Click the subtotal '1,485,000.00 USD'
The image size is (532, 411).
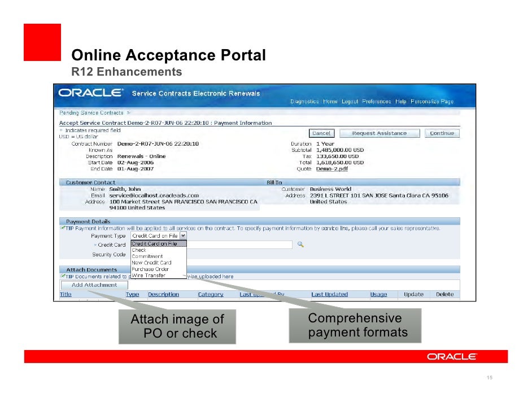[x=340, y=150]
